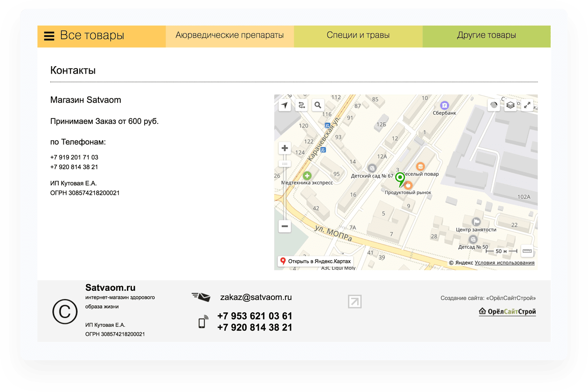Open the Все товары menu
The height and width of the screenshot is (392, 588).
[x=102, y=36]
